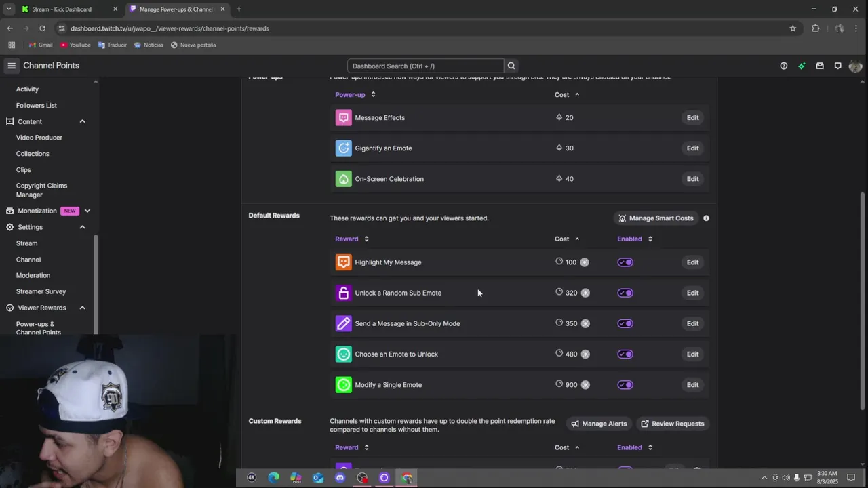Open the whispers chat bubble icon

point(838,66)
